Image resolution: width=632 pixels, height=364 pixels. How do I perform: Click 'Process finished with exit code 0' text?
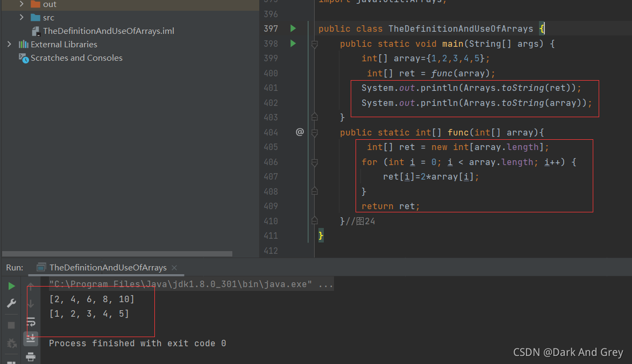click(x=138, y=344)
